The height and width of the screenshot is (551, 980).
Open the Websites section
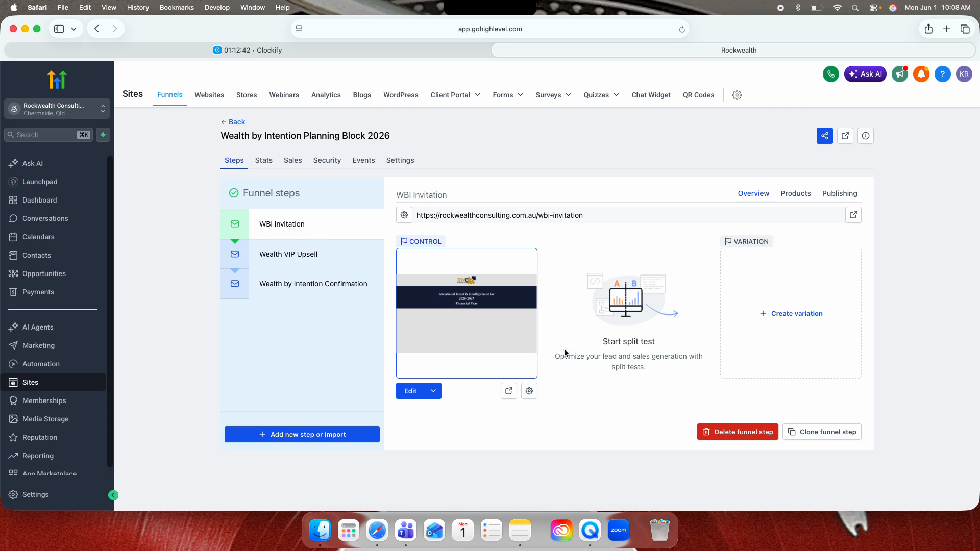pyautogui.click(x=209, y=95)
